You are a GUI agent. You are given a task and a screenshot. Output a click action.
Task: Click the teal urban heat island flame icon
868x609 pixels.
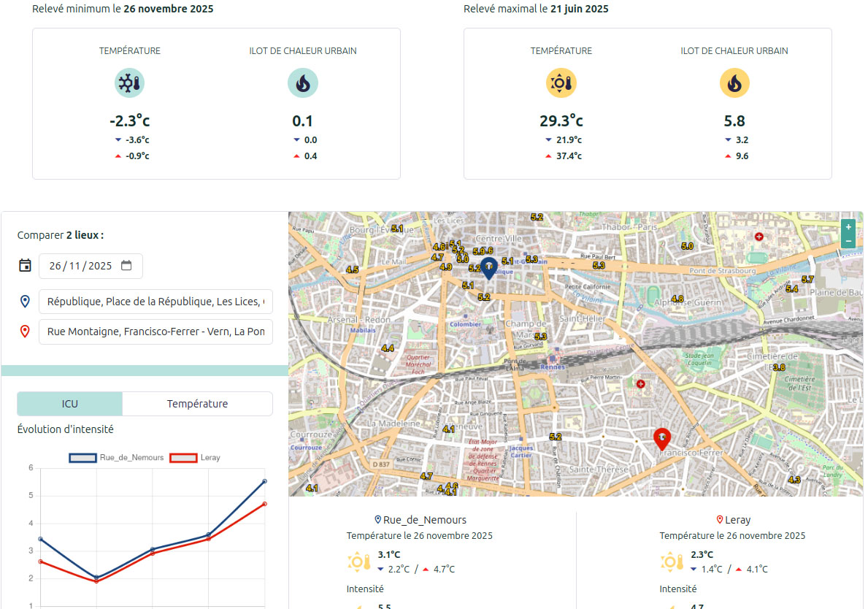coord(302,83)
